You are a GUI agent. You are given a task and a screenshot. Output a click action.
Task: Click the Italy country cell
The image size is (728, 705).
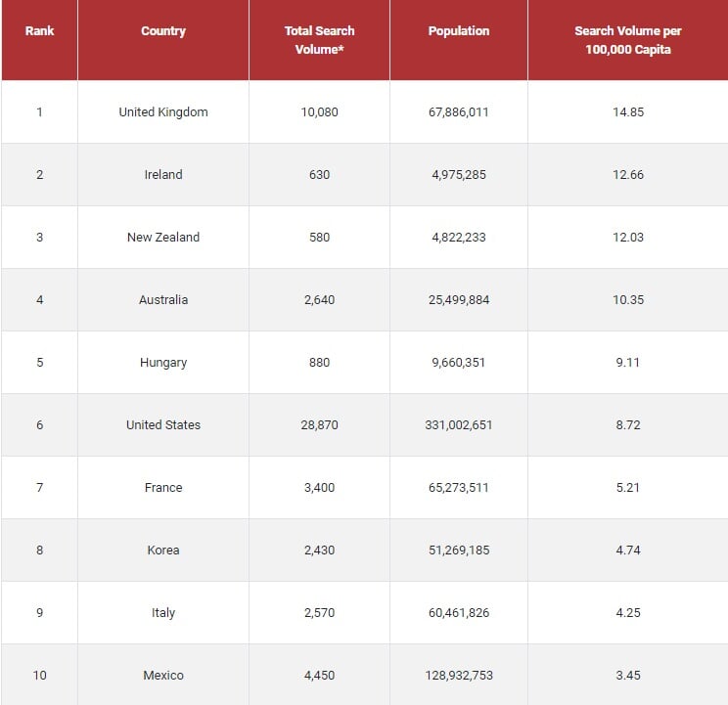(x=163, y=613)
